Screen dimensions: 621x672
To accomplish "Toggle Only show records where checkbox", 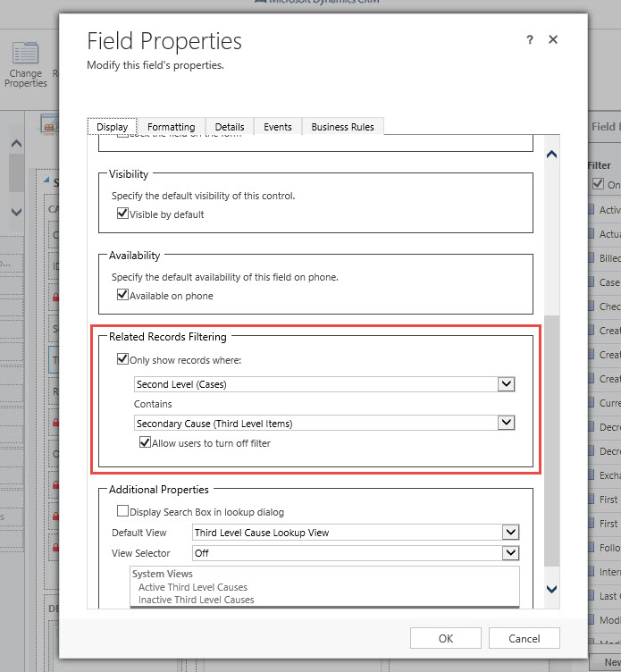I will click(123, 359).
